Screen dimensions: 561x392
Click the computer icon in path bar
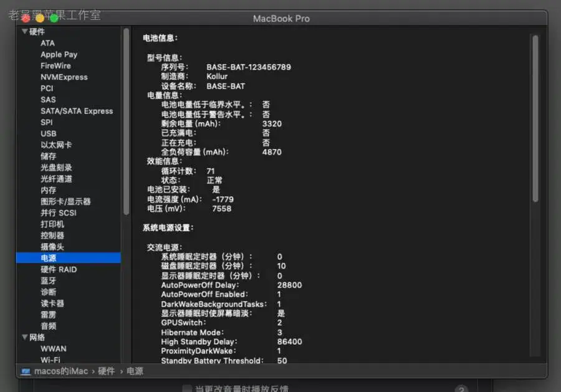coord(26,371)
